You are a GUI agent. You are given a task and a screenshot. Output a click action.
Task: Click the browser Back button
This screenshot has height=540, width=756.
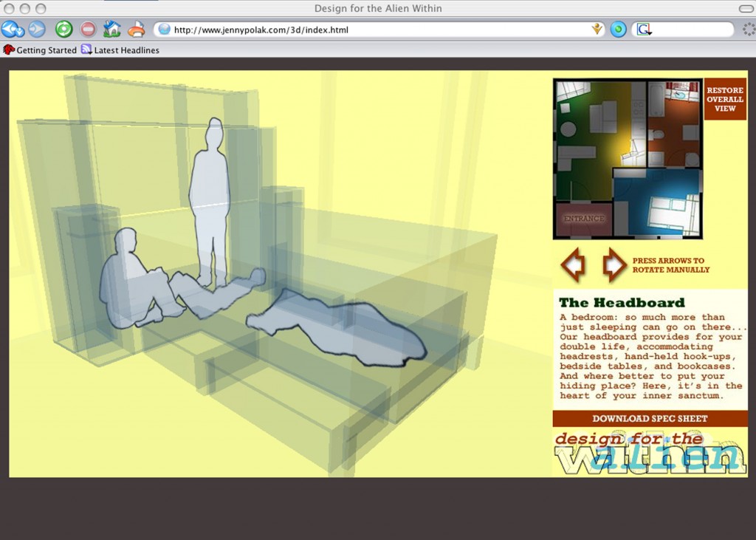click(x=12, y=30)
